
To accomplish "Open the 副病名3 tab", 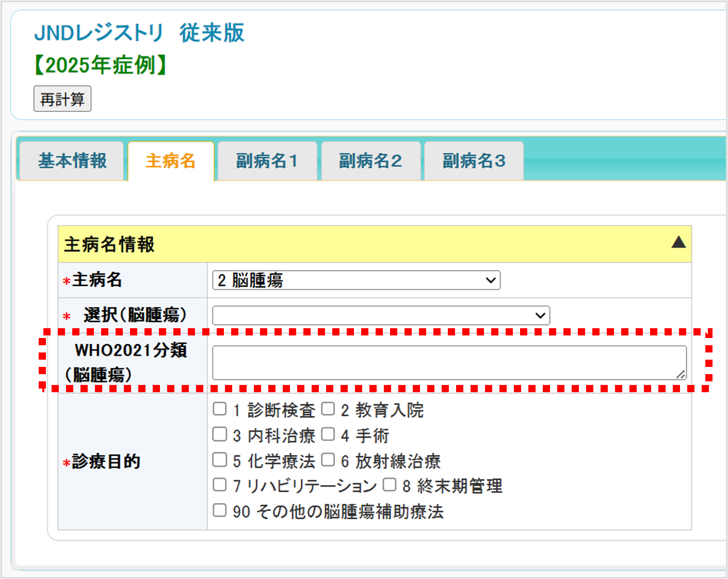I will pyautogui.click(x=474, y=161).
